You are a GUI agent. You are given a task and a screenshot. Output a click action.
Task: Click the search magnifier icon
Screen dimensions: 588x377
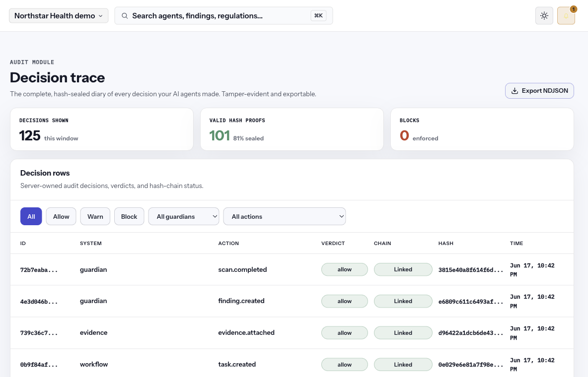click(125, 16)
